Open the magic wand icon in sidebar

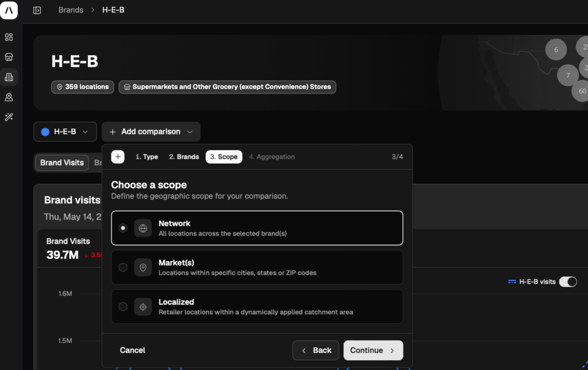point(9,117)
